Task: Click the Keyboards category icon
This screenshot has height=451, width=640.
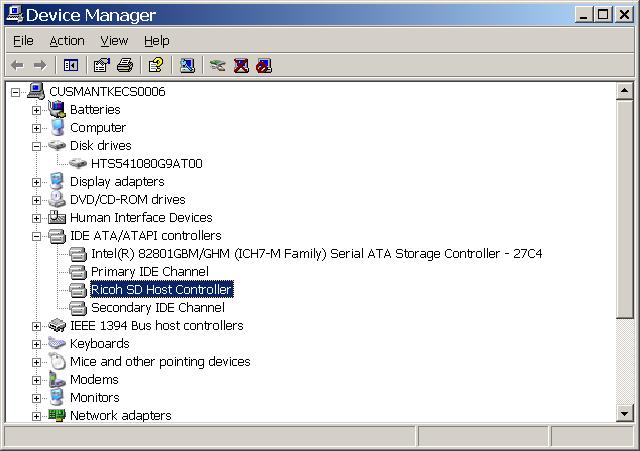Action: (x=57, y=343)
